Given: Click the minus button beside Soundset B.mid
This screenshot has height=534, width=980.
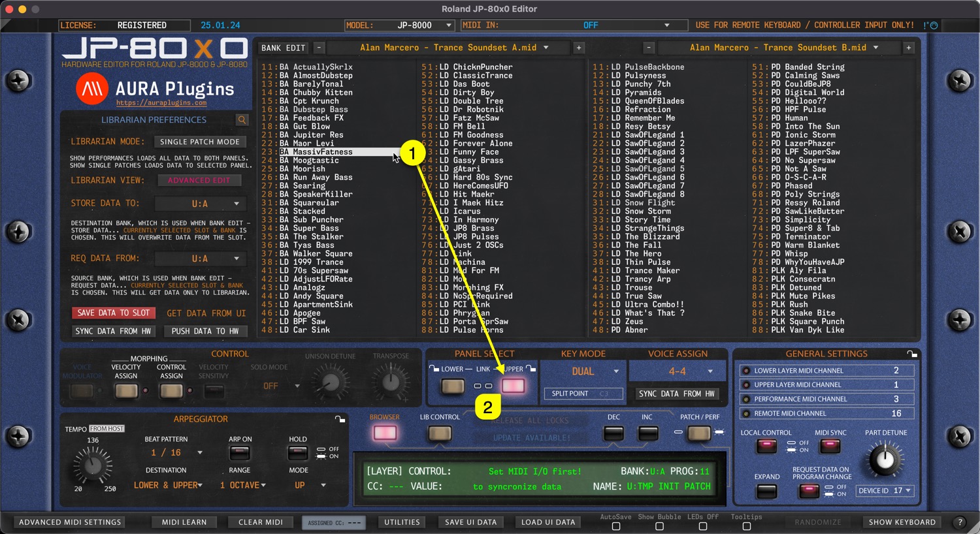Looking at the screenshot, I should (x=648, y=48).
